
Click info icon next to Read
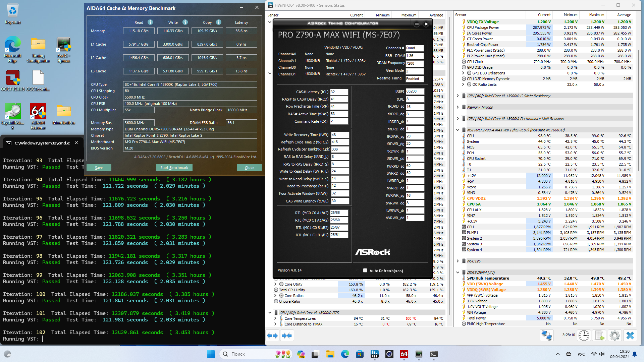tap(150, 22)
